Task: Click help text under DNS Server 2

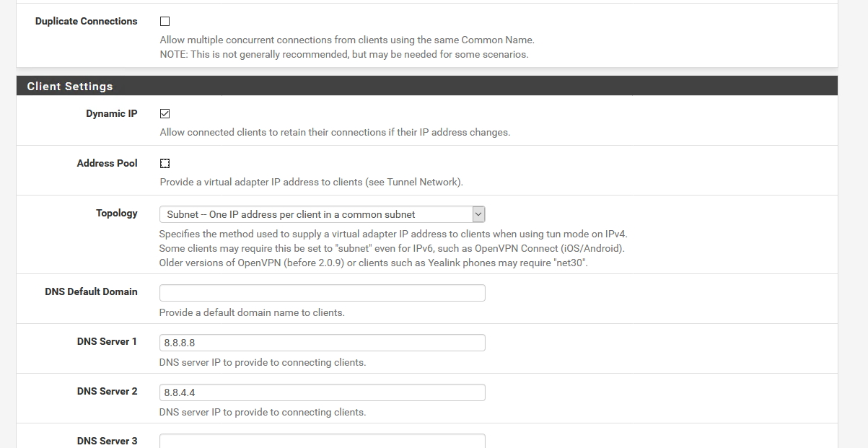Action: [x=263, y=412]
